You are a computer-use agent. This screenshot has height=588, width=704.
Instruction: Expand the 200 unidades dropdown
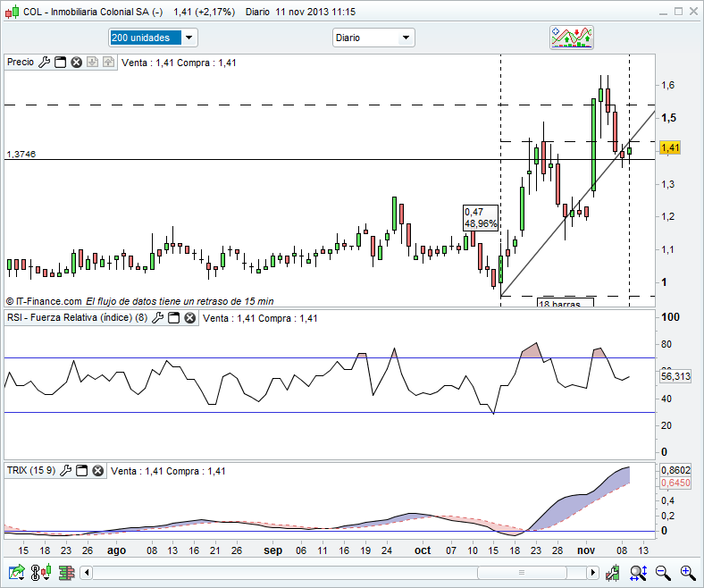coord(189,38)
